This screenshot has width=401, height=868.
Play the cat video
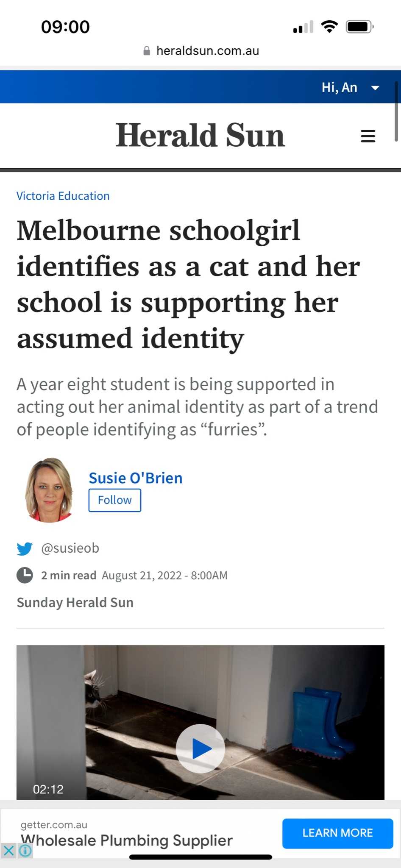click(200, 748)
